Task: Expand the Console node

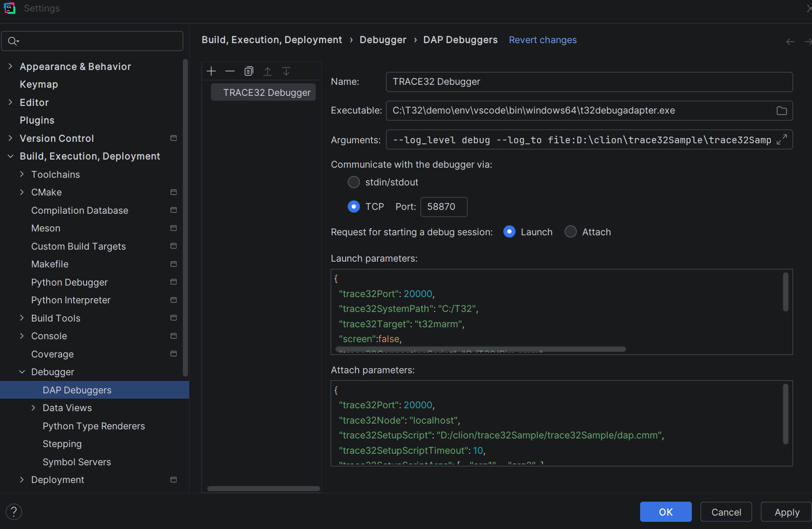Action: [22, 336]
